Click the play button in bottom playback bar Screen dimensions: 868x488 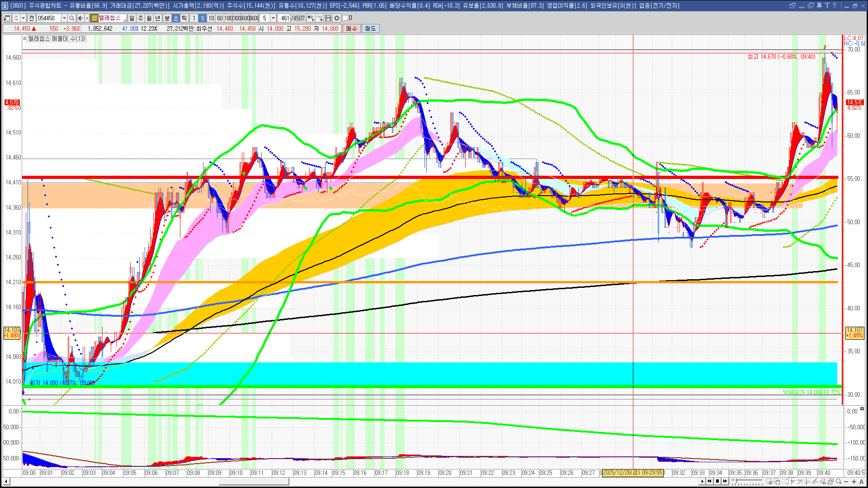(702, 481)
